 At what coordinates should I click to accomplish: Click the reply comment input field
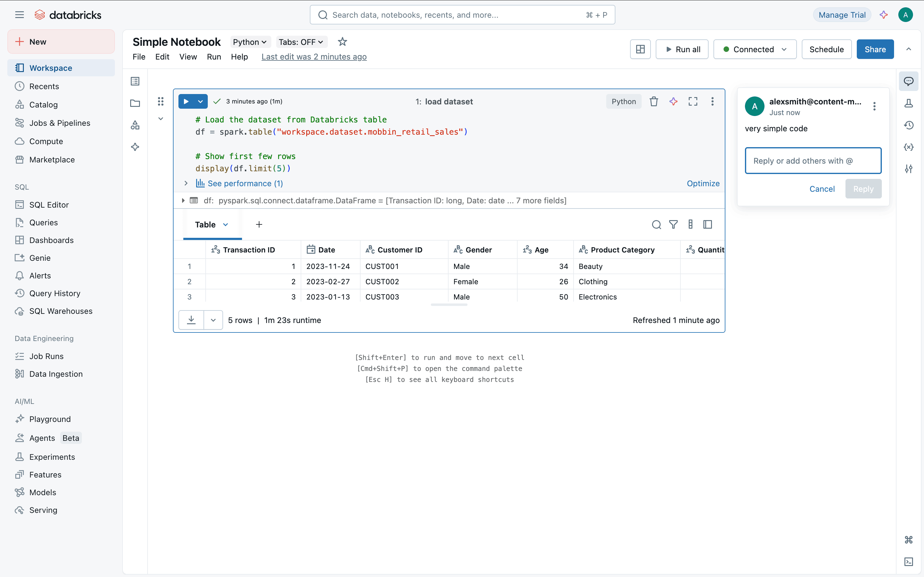(813, 161)
